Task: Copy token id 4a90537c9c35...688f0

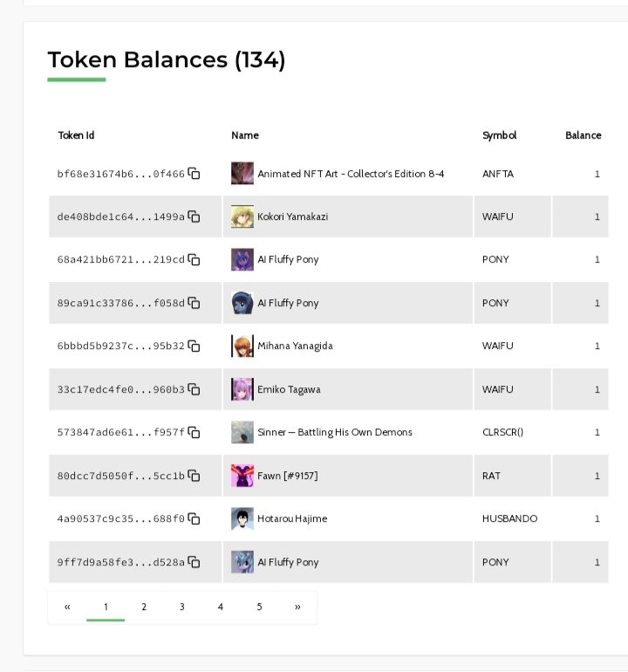Action: point(194,518)
